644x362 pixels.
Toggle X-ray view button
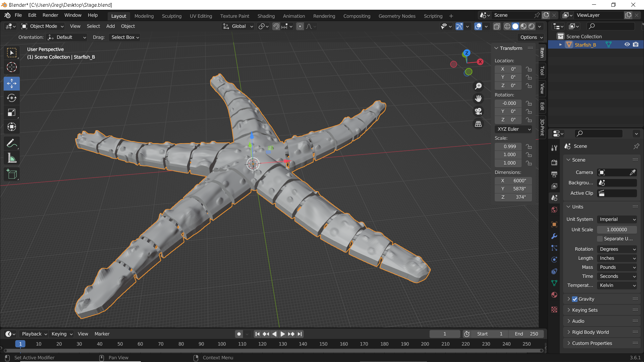tap(497, 26)
